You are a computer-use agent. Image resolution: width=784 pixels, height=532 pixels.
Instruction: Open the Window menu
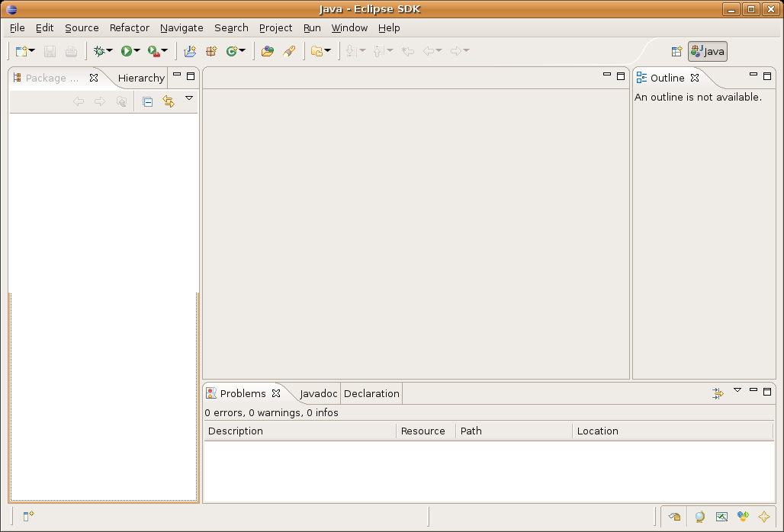pyautogui.click(x=349, y=28)
